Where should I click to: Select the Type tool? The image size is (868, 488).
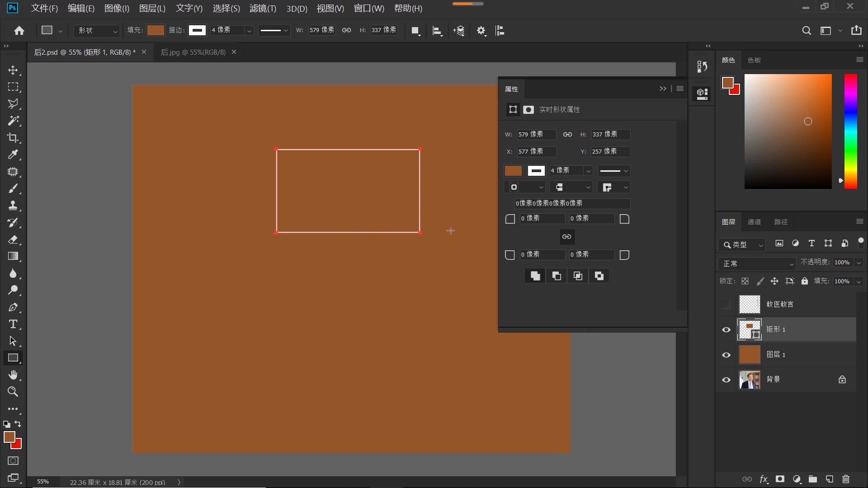point(13,324)
